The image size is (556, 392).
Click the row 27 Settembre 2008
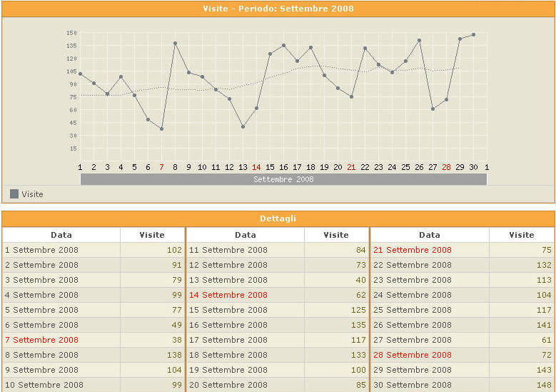(x=463, y=340)
